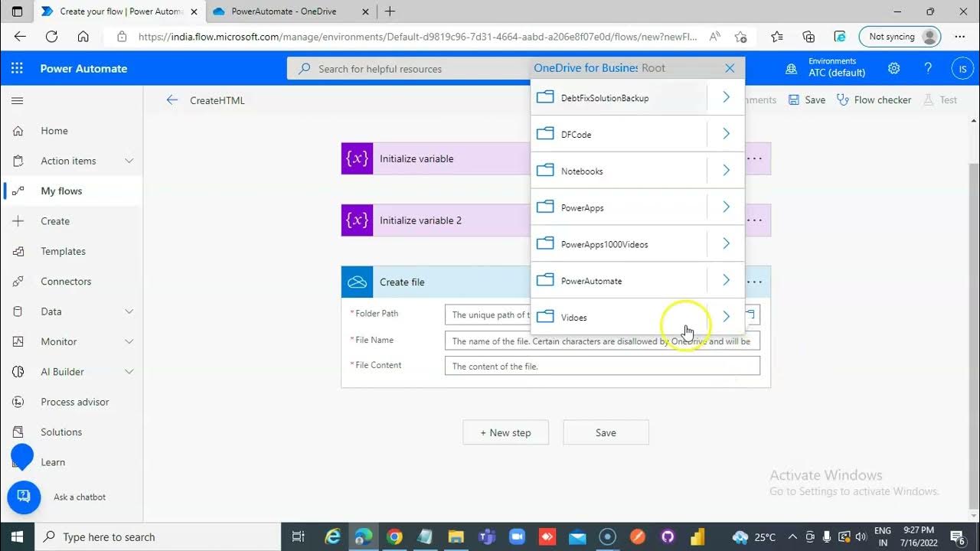Expand Action items in sidebar
980x551 pixels.
129,161
